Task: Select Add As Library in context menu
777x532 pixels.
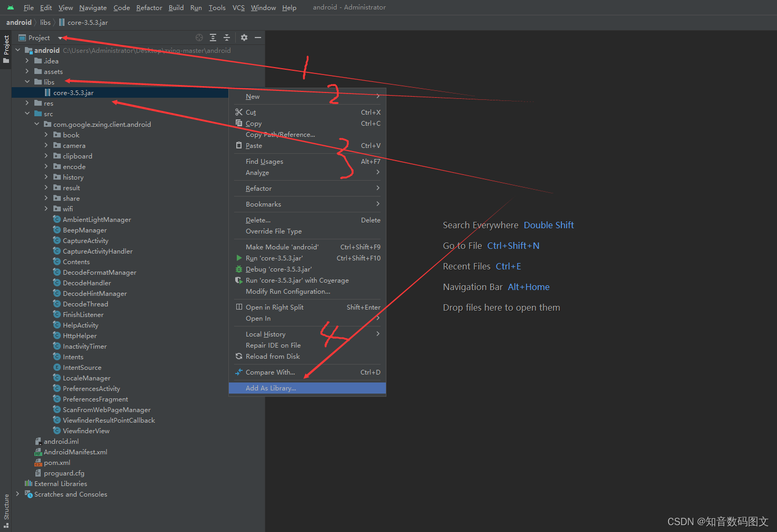Action: 307,388
